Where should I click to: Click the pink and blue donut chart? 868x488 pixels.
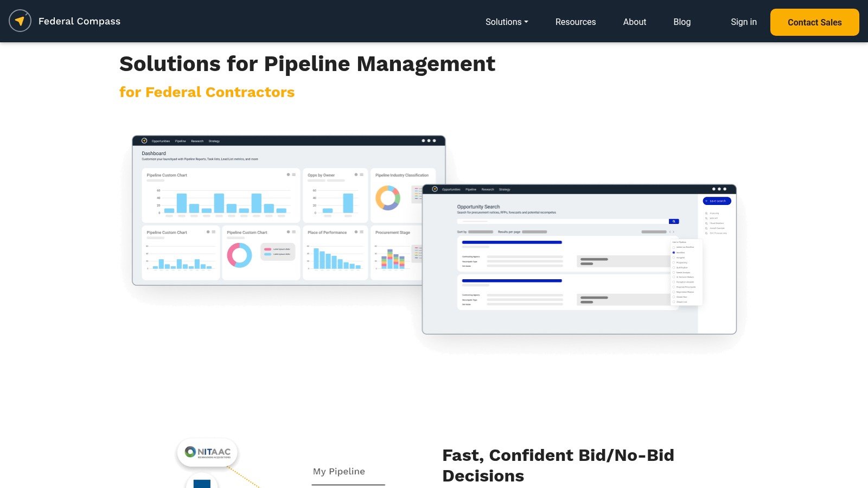[239, 255]
